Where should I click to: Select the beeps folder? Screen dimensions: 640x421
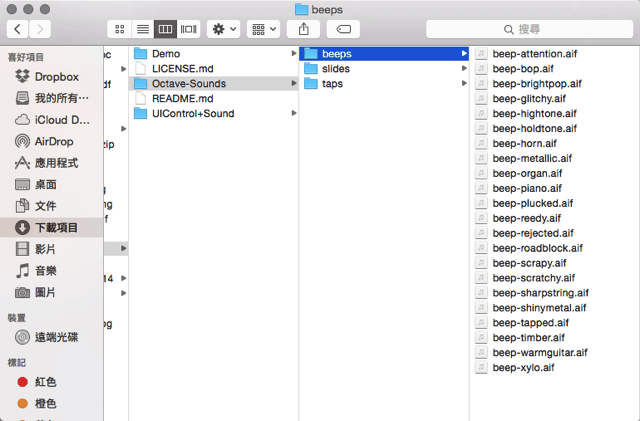point(384,53)
